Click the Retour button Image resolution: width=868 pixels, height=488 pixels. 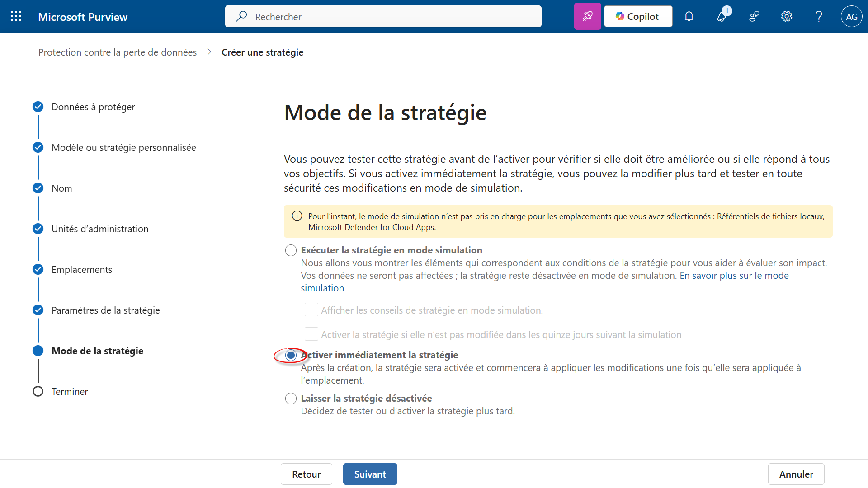point(306,474)
